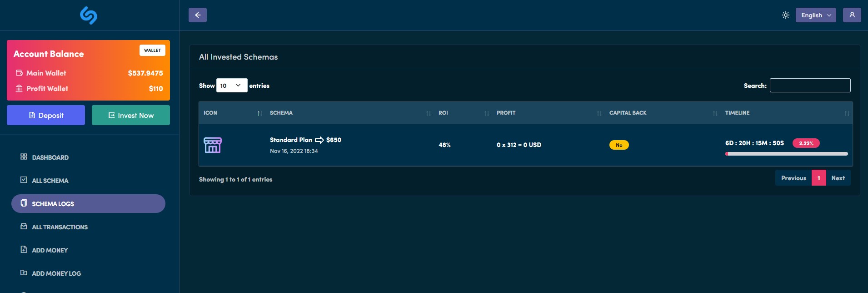Click the Dashboard grid icon
Viewport: 868px width, 293px height.
point(24,157)
